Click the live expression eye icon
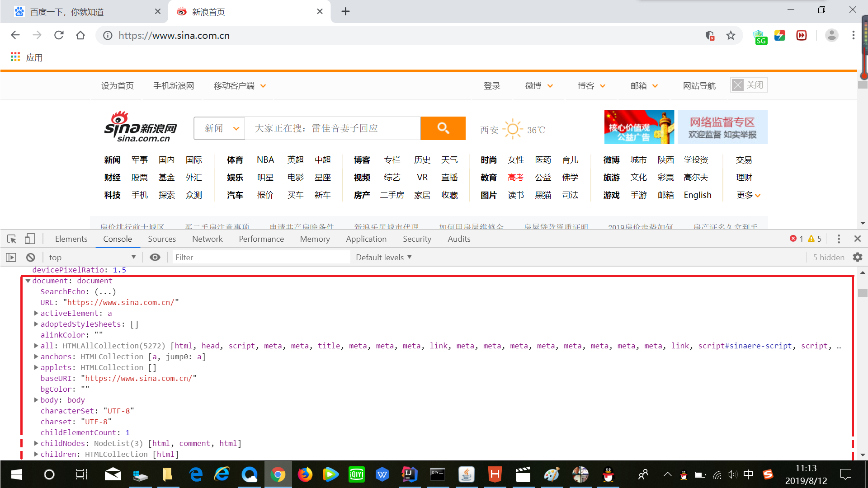Viewport: 868px width, 488px height. pyautogui.click(x=155, y=258)
